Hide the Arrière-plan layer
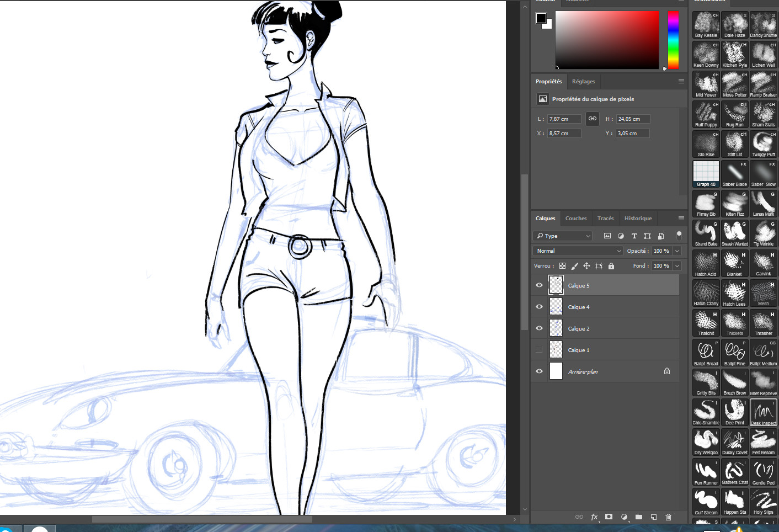 point(539,371)
